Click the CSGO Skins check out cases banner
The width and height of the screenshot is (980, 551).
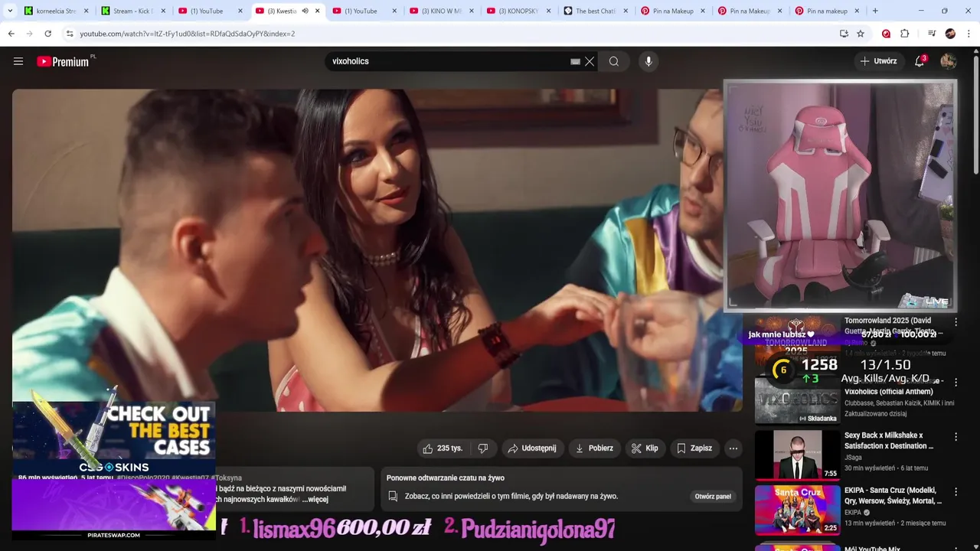(113, 438)
